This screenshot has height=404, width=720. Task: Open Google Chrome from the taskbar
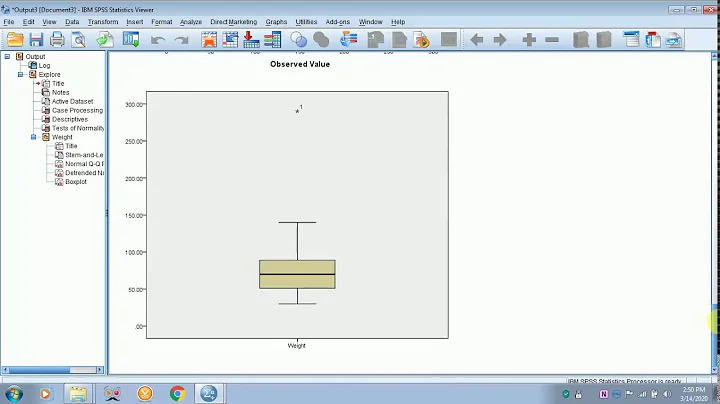[178, 394]
